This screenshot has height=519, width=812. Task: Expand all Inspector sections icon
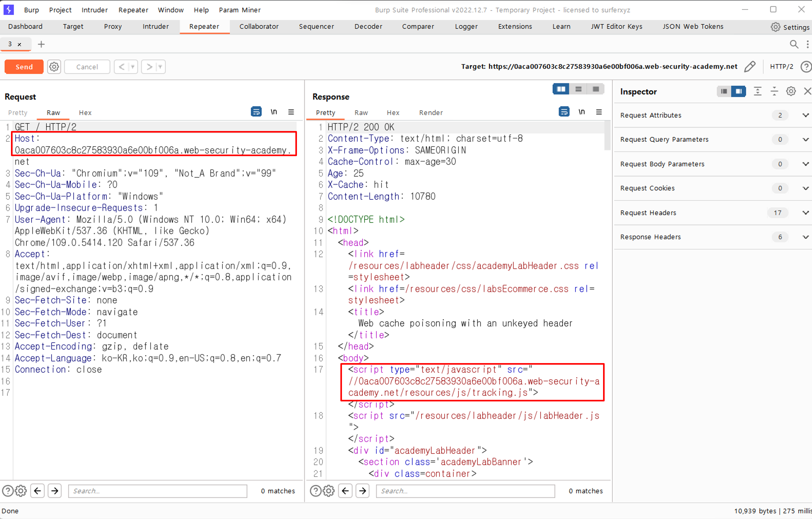pos(758,91)
